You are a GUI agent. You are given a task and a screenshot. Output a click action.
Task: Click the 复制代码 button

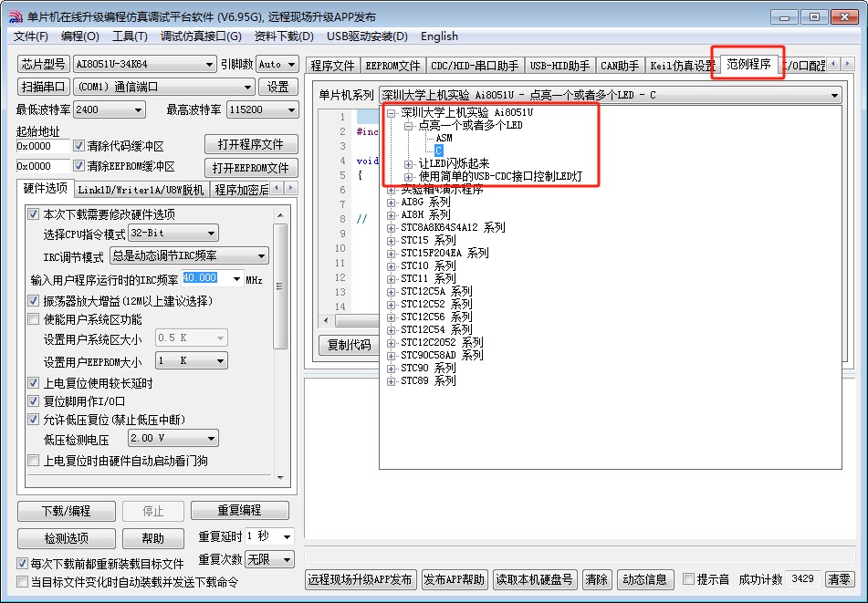tap(350, 345)
